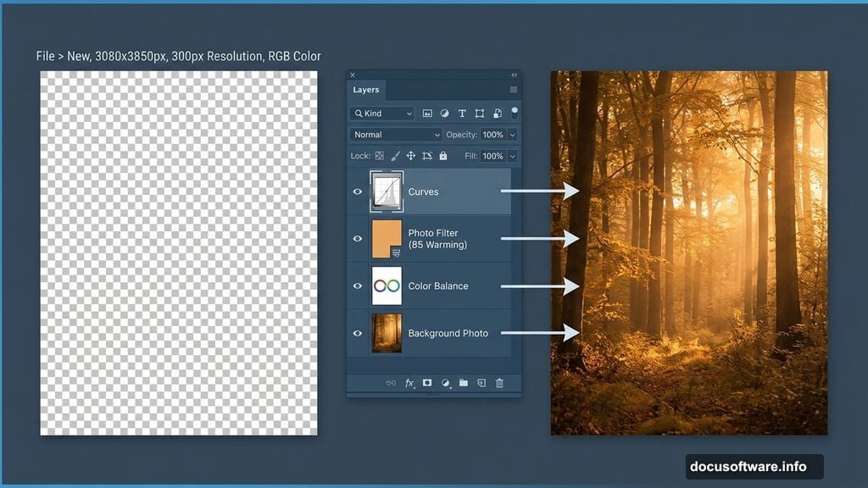Screen dimensions: 868x488
Task: Open the Layers panel hamburger menu
Action: 513,90
